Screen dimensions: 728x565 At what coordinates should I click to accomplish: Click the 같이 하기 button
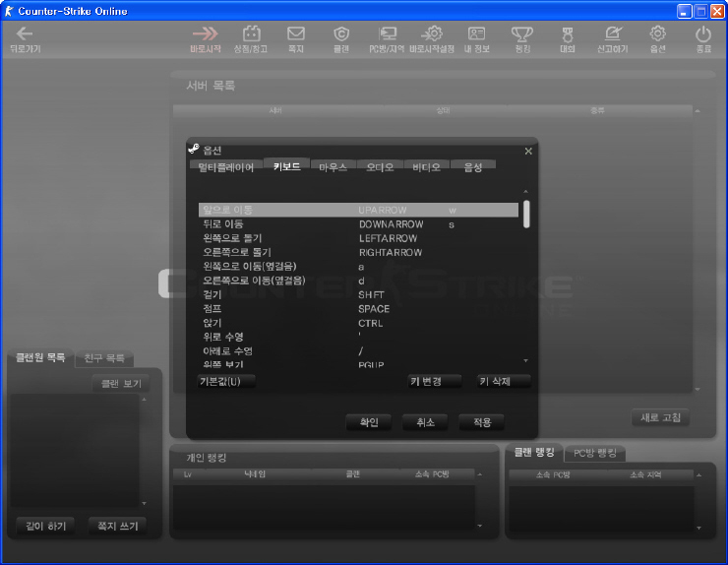pos(45,526)
